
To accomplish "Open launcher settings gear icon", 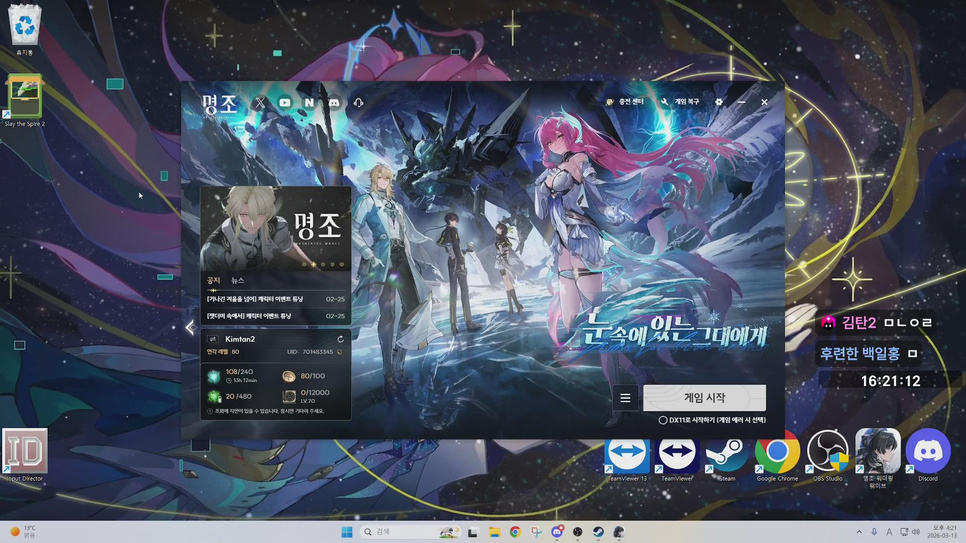I will [x=718, y=102].
